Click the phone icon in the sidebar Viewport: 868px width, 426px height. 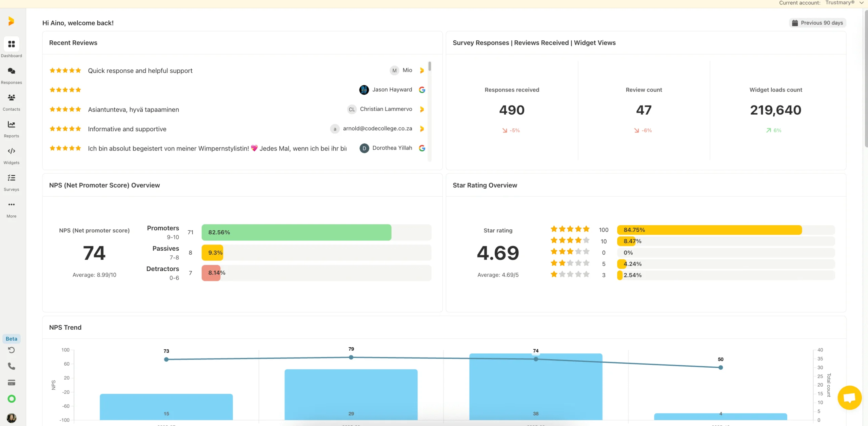pyautogui.click(x=11, y=366)
